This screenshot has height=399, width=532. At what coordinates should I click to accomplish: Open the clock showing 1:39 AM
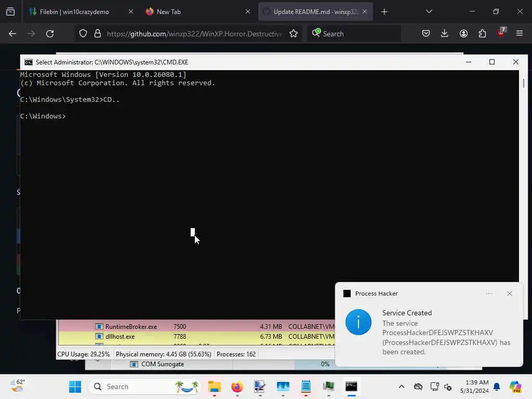tap(474, 387)
